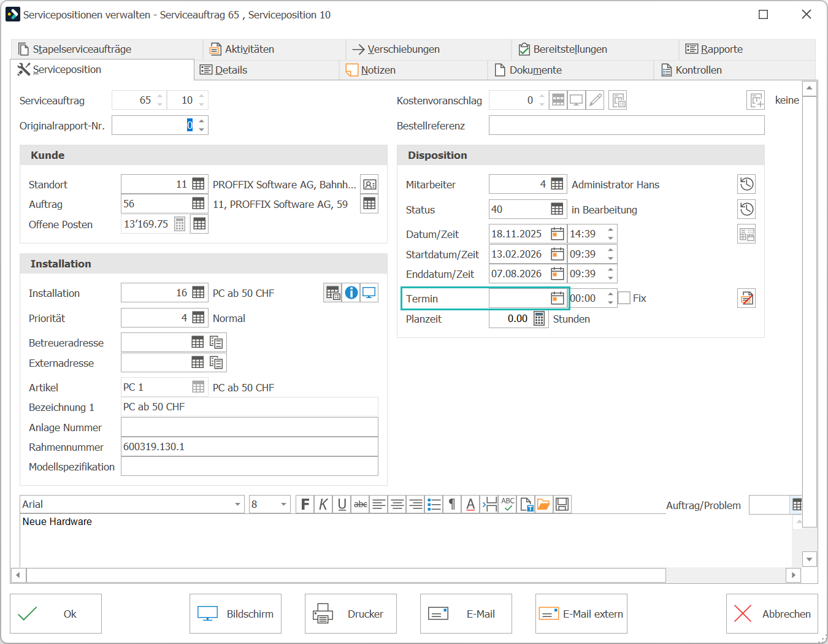Confirm with the Ok button

tap(56, 613)
